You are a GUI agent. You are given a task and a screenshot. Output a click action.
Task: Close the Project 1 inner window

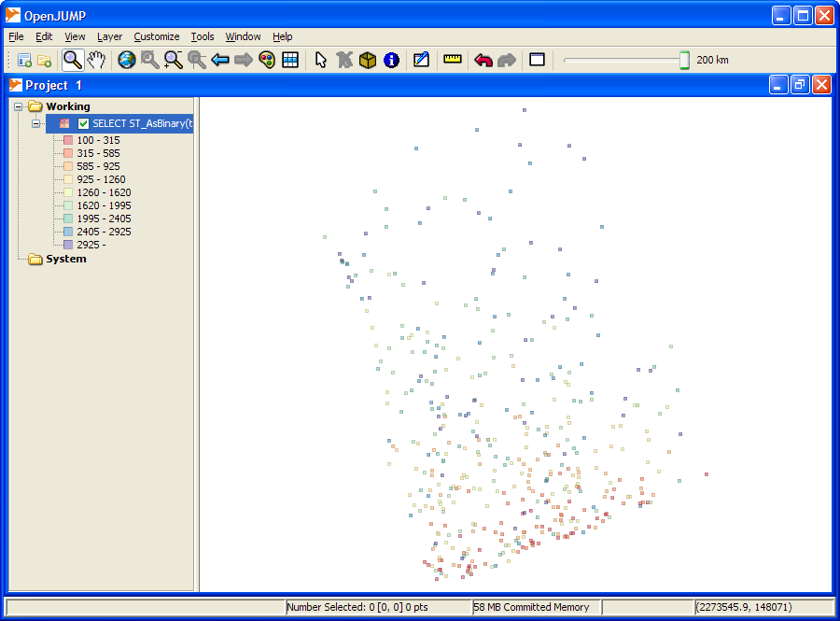[x=821, y=85]
